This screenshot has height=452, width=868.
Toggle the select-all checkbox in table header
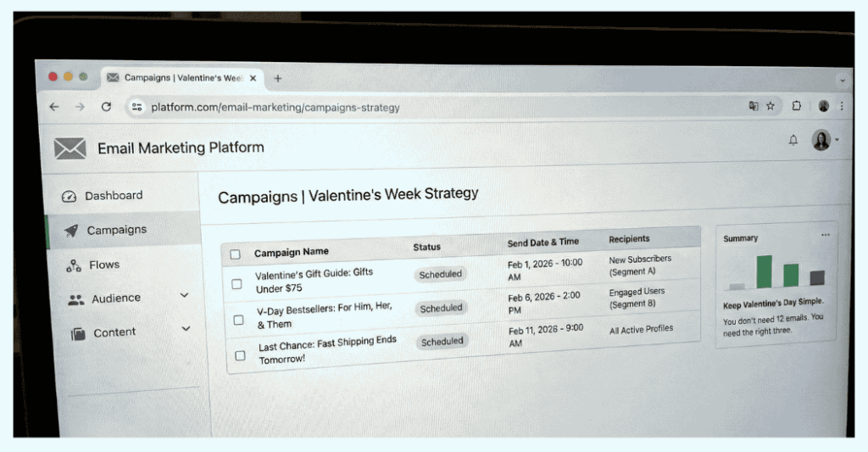(236, 254)
